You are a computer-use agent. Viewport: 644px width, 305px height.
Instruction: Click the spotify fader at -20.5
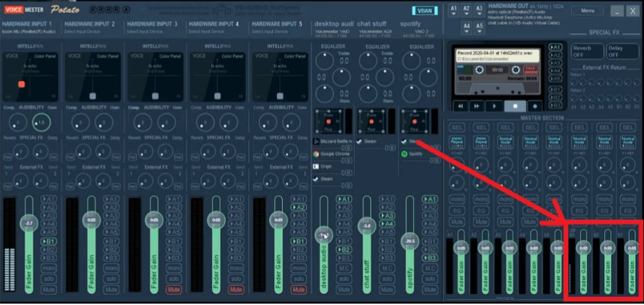pos(409,241)
